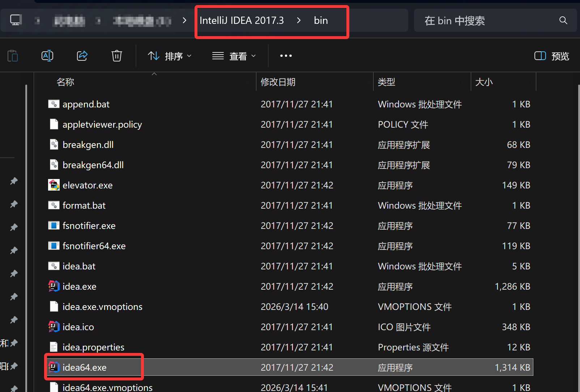Image resolution: width=580 pixels, height=392 pixels.
Task: Click the format.bat file icon
Action: tap(54, 205)
